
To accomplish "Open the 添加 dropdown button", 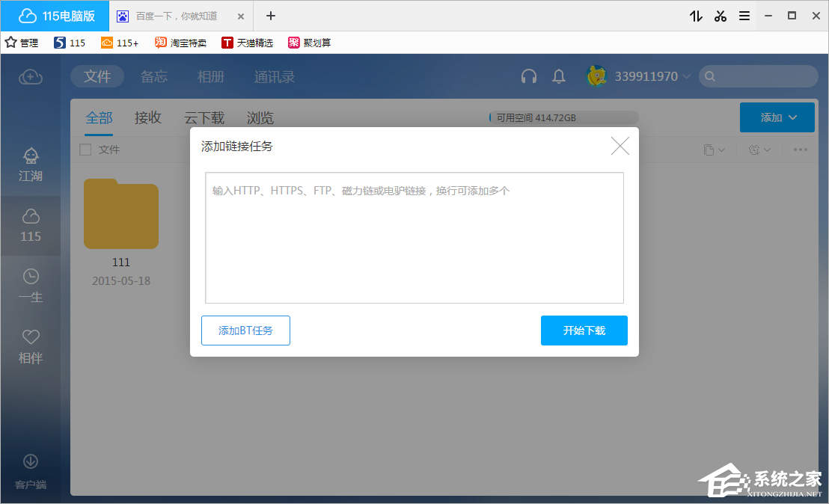I will (777, 117).
